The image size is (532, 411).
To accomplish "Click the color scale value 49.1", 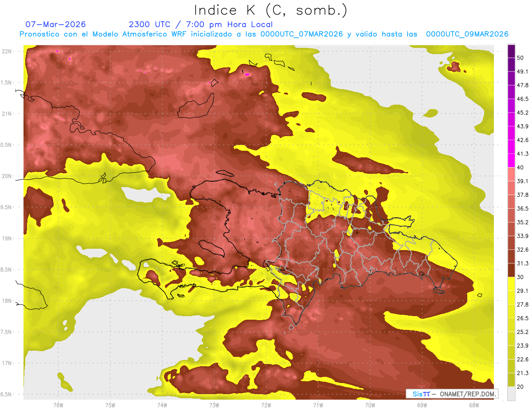I will [522, 71].
